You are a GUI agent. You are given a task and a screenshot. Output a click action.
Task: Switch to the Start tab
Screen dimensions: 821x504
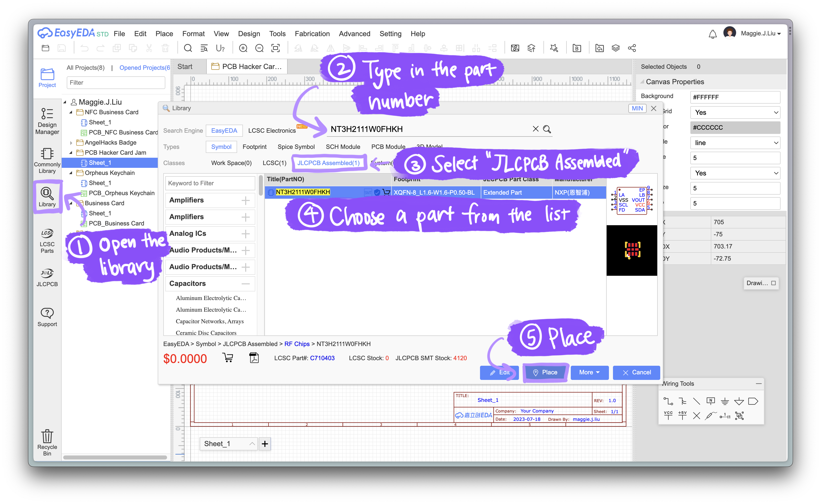point(185,67)
